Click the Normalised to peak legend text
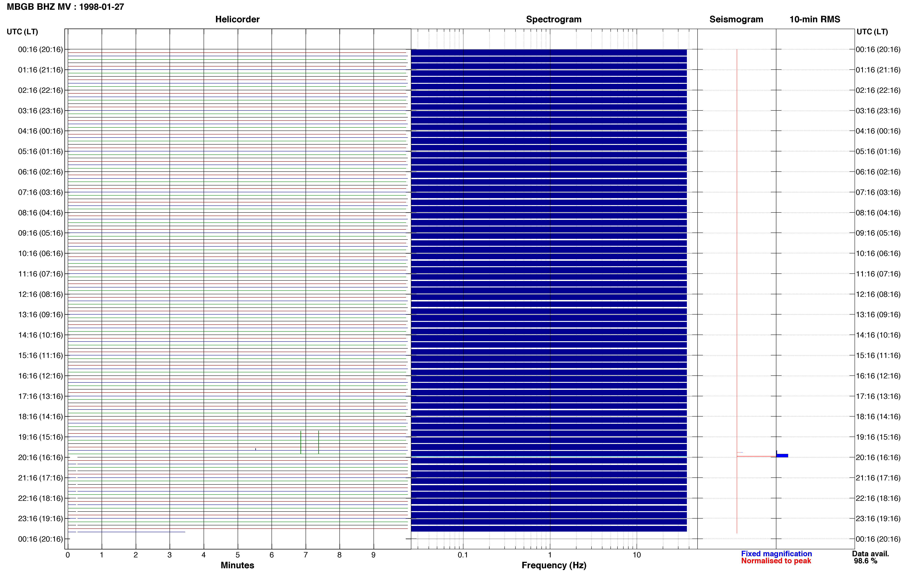 point(776,561)
